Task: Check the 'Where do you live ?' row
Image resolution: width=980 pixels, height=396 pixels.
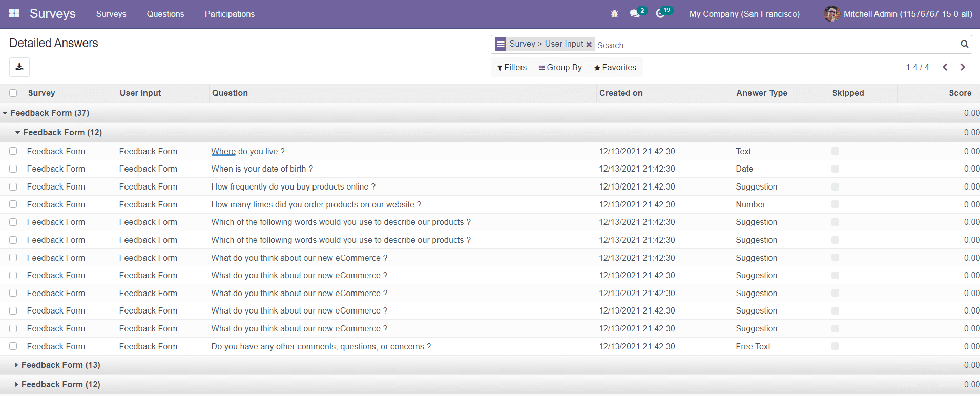Action: tap(13, 151)
